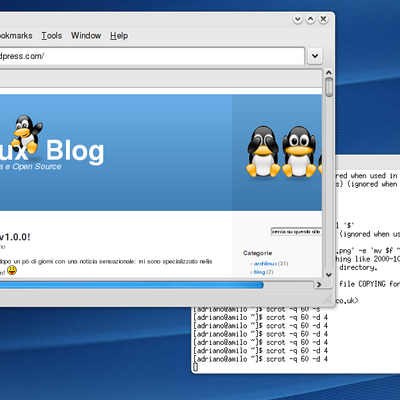Click the waving Tux penguin logo
Screen dimensions: 400x400
click(x=28, y=134)
